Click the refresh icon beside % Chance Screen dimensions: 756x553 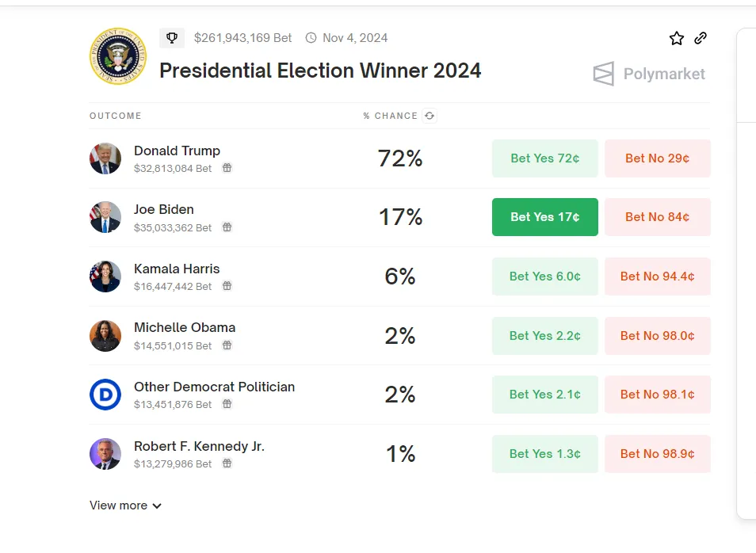430,116
